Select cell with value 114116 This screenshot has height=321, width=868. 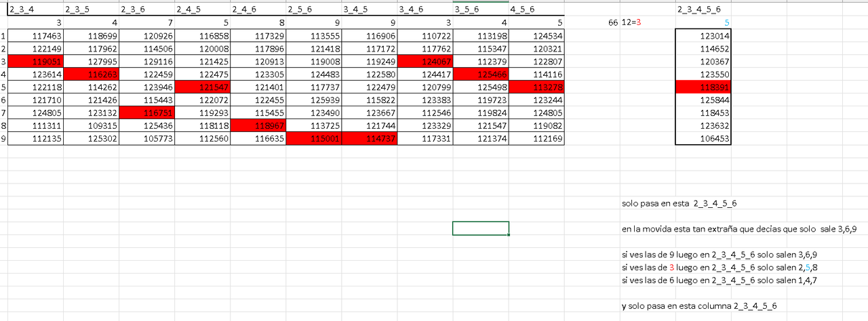pos(536,74)
